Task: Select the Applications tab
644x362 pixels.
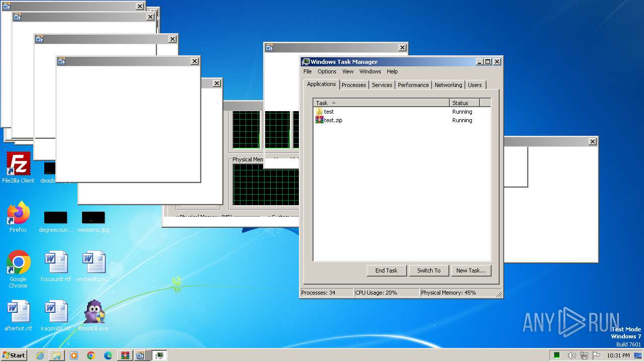Action: tap(321, 84)
